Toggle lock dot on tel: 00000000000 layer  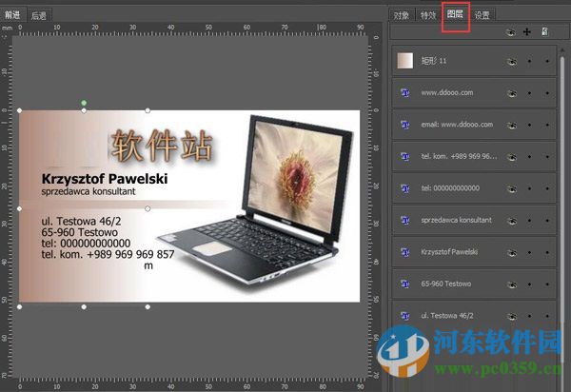point(547,188)
